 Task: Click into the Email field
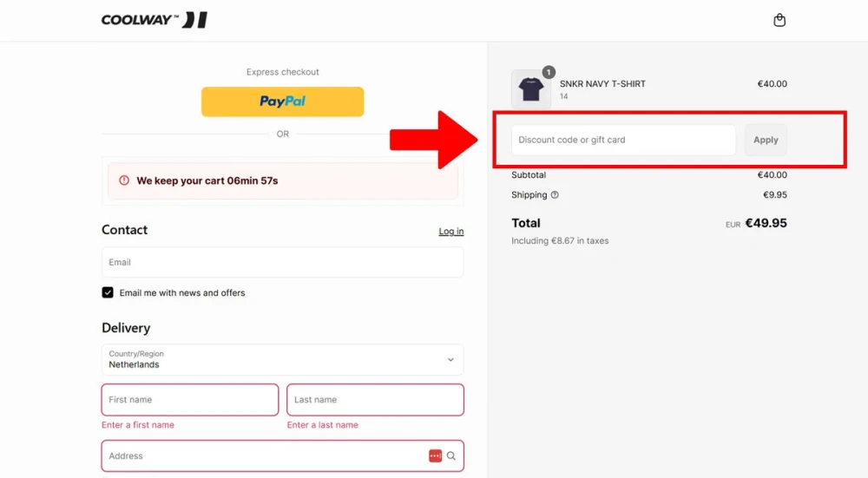point(282,262)
